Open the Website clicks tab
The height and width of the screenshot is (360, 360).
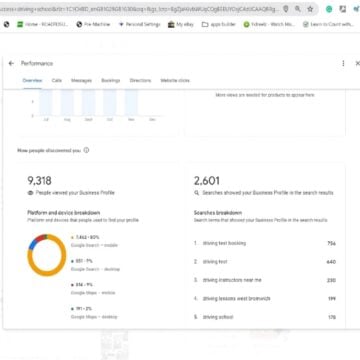coord(175,81)
